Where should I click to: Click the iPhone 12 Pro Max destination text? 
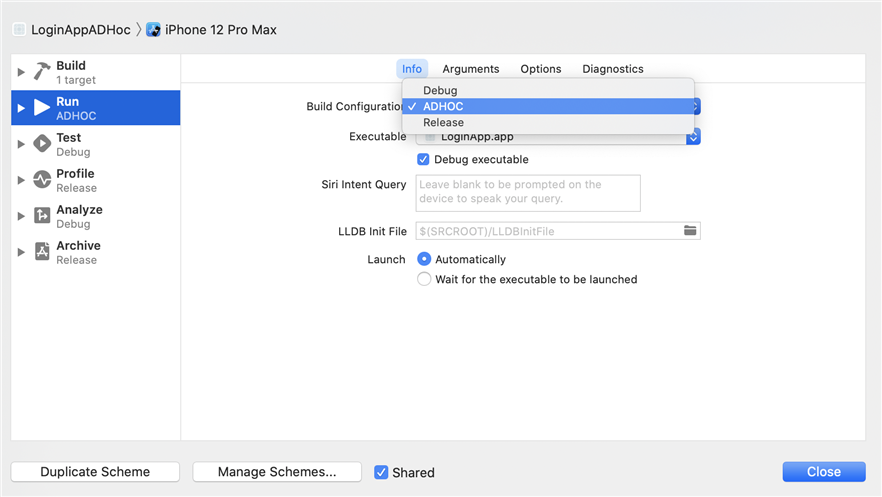(x=220, y=30)
